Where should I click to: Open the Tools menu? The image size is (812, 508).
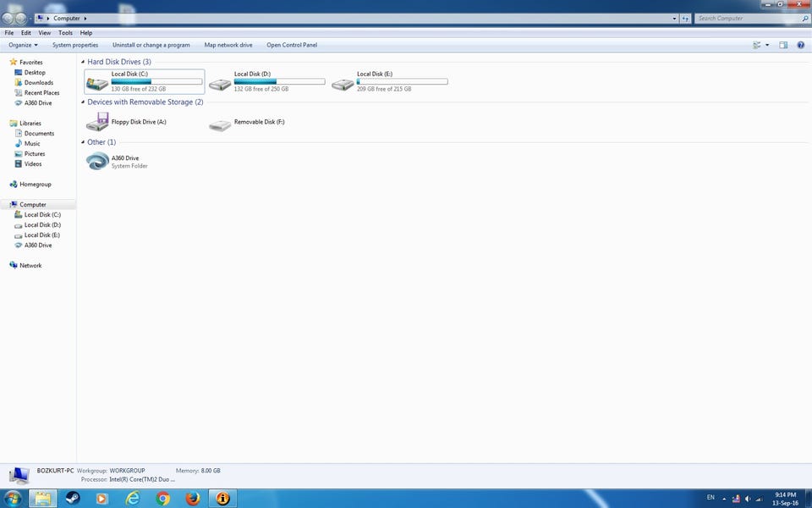pyautogui.click(x=65, y=33)
